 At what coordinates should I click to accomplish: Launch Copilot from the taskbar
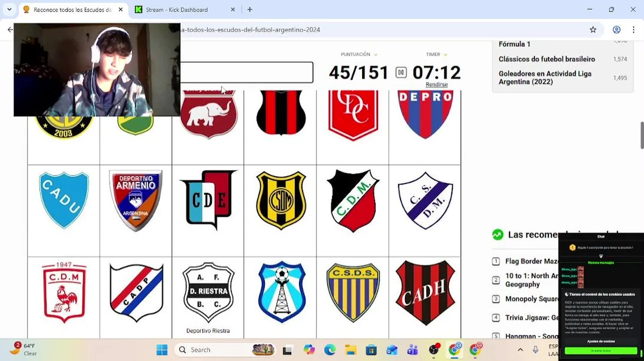pos(309,350)
